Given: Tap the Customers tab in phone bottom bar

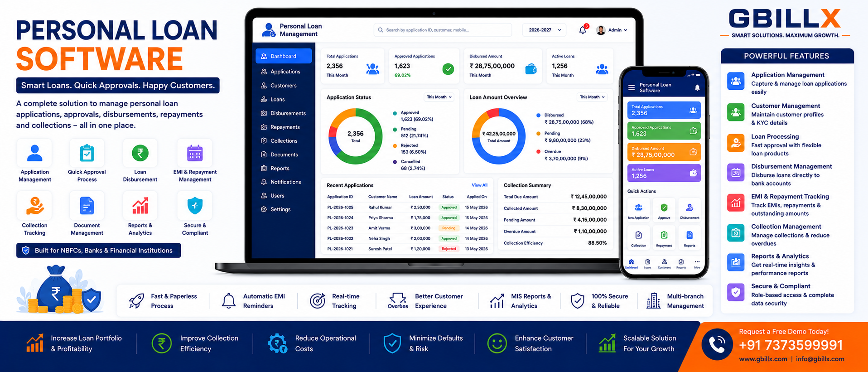Looking at the screenshot, I should (x=664, y=264).
